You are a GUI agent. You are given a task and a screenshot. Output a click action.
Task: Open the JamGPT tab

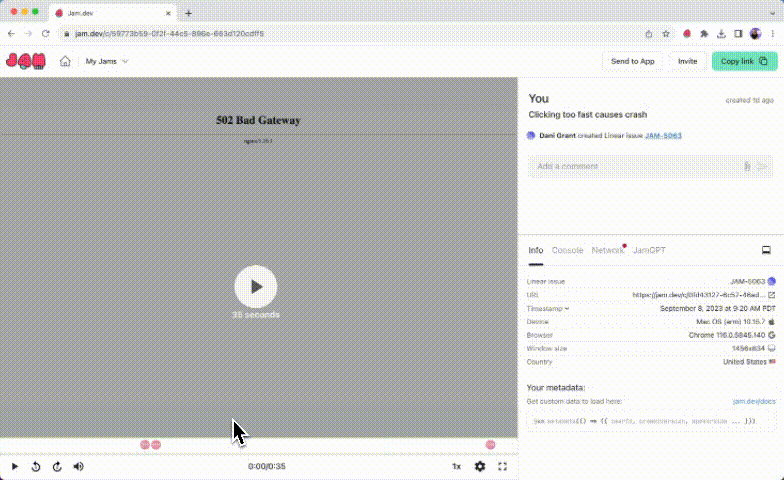[649, 250]
